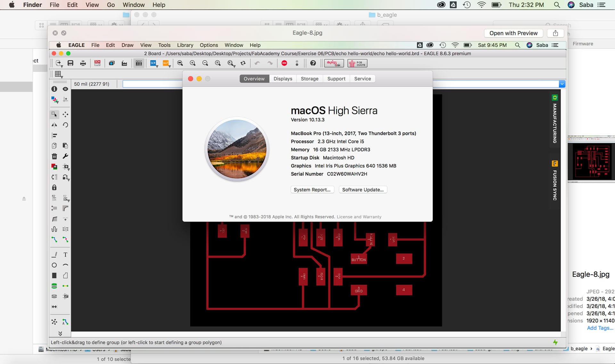Select the Delete trash can tool
Viewport: 615px width, 364px height.
coord(54,156)
